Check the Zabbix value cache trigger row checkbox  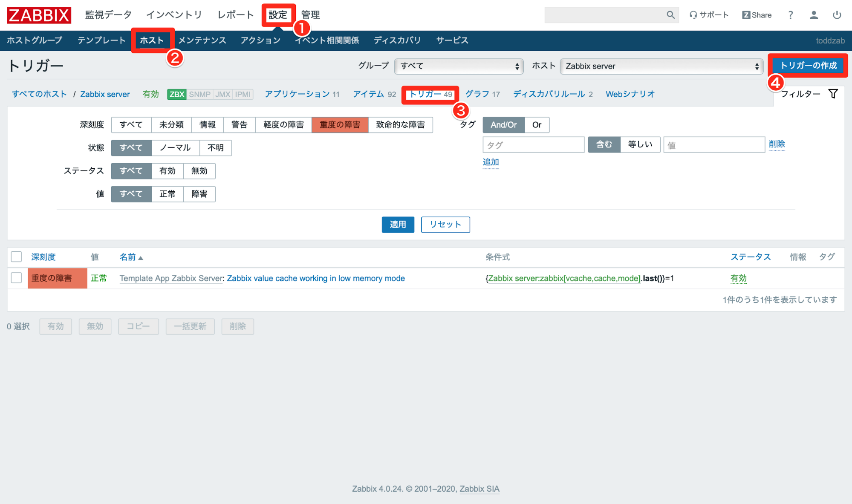16,278
